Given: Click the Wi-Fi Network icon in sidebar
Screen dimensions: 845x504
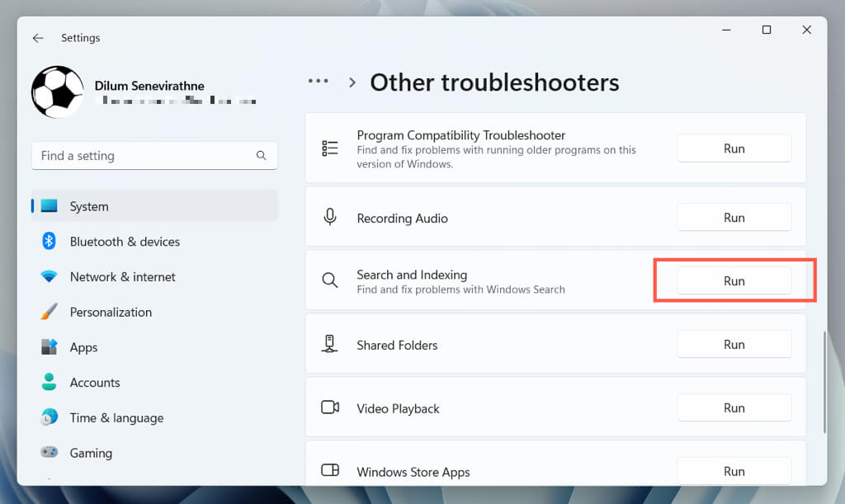Looking at the screenshot, I should tap(49, 277).
